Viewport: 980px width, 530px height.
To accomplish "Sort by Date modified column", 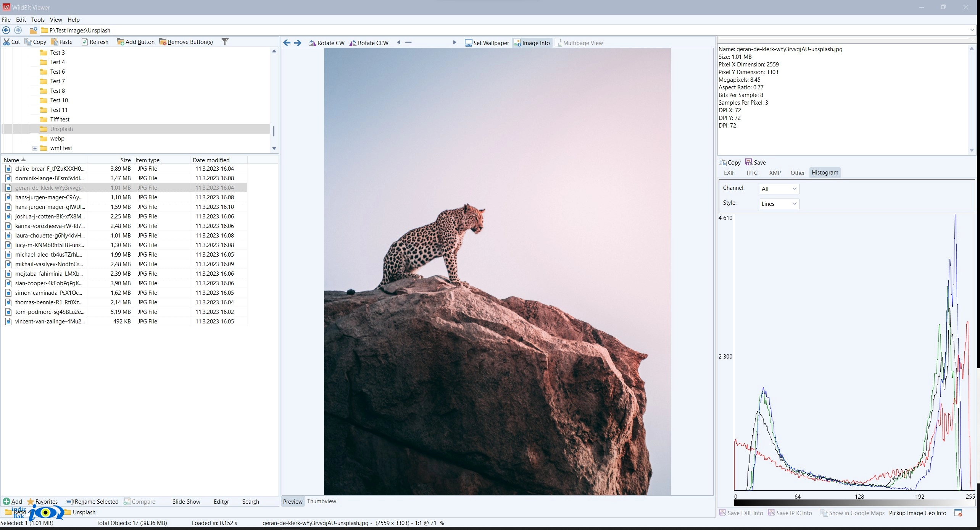I will click(219, 160).
